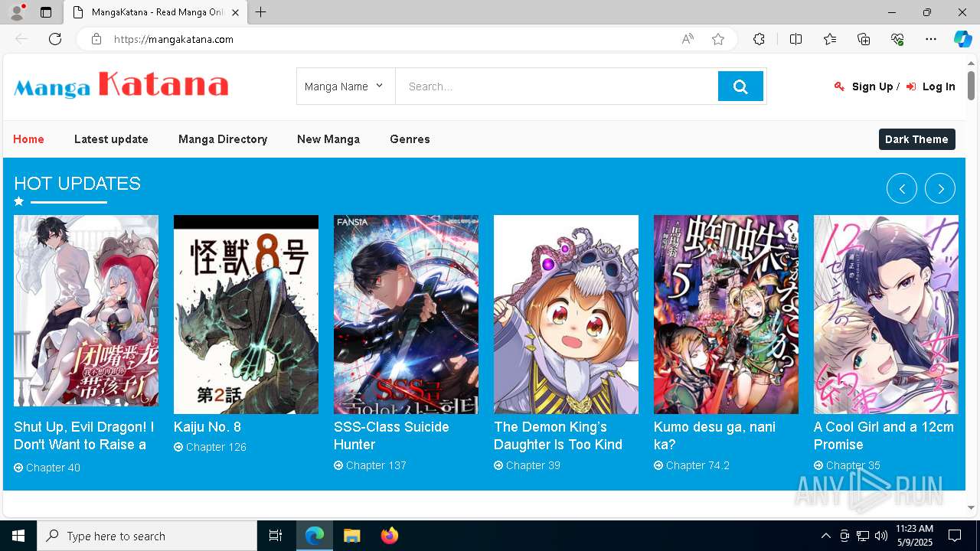Show hidden system tray icons
Screen dimensions: 980x551
pos(825,536)
